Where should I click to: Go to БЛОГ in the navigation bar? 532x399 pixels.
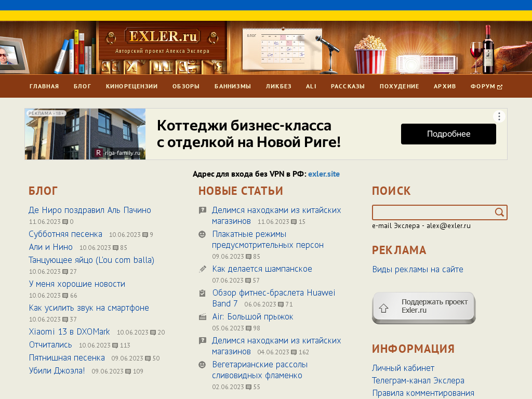83,87
